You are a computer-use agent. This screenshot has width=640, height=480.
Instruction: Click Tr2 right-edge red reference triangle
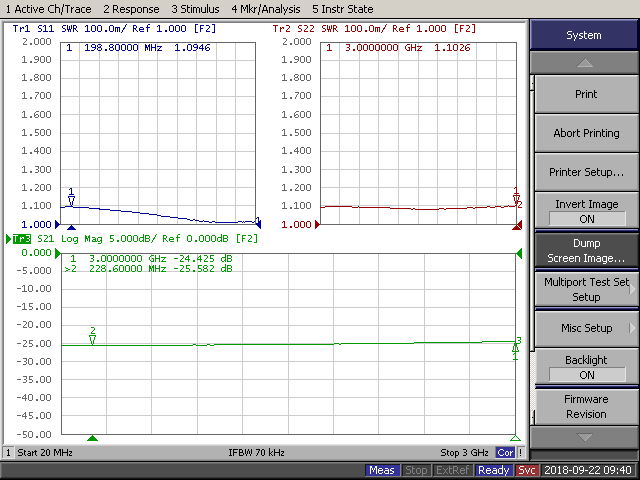click(518, 225)
